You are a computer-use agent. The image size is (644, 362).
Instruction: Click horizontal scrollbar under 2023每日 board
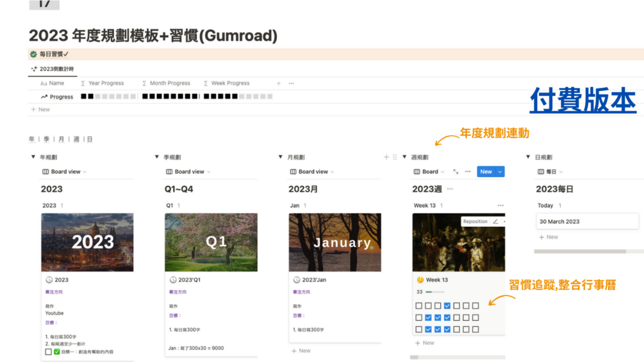(580, 251)
